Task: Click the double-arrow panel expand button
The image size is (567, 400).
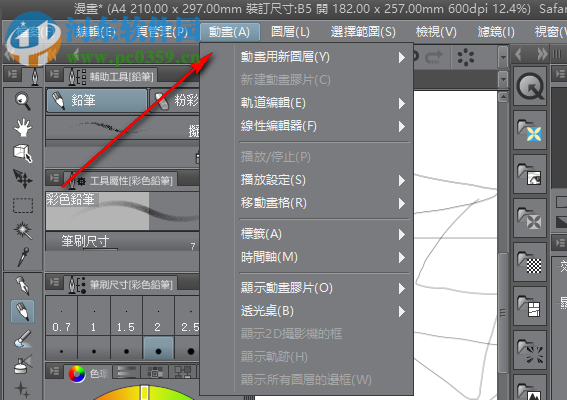Action: 542,55
